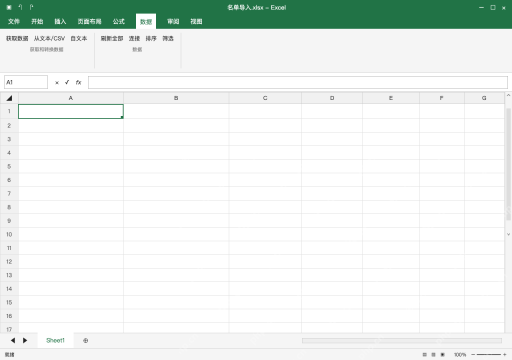Select the active 数据 (Data) ribbon tab
The height and width of the screenshot is (360, 512).
(146, 22)
